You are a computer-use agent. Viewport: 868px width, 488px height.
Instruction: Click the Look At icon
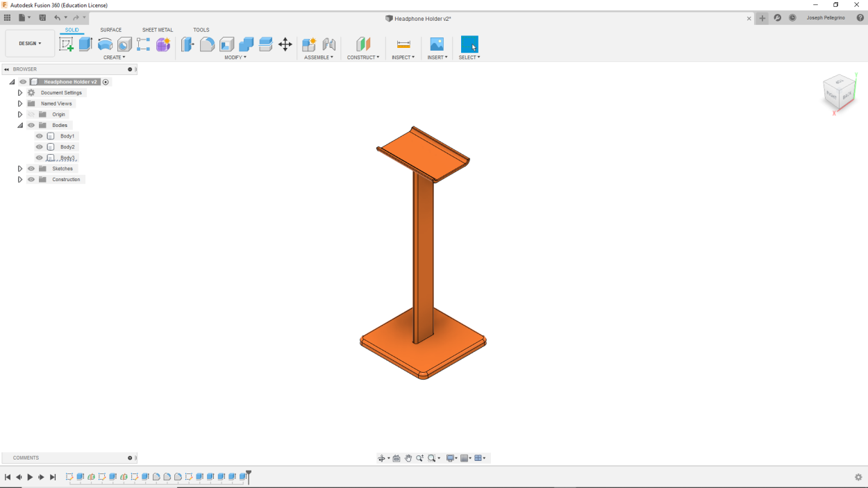point(397,458)
